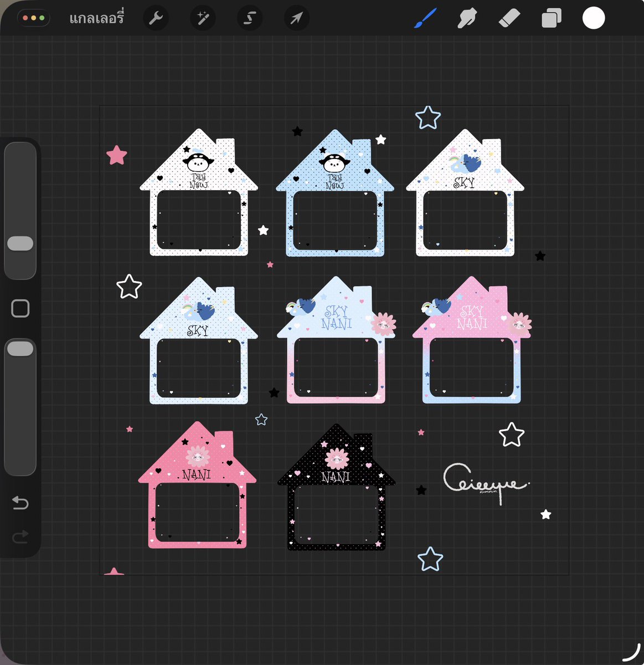Open the Layers panel
The width and height of the screenshot is (644, 665).
coord(551,18)
